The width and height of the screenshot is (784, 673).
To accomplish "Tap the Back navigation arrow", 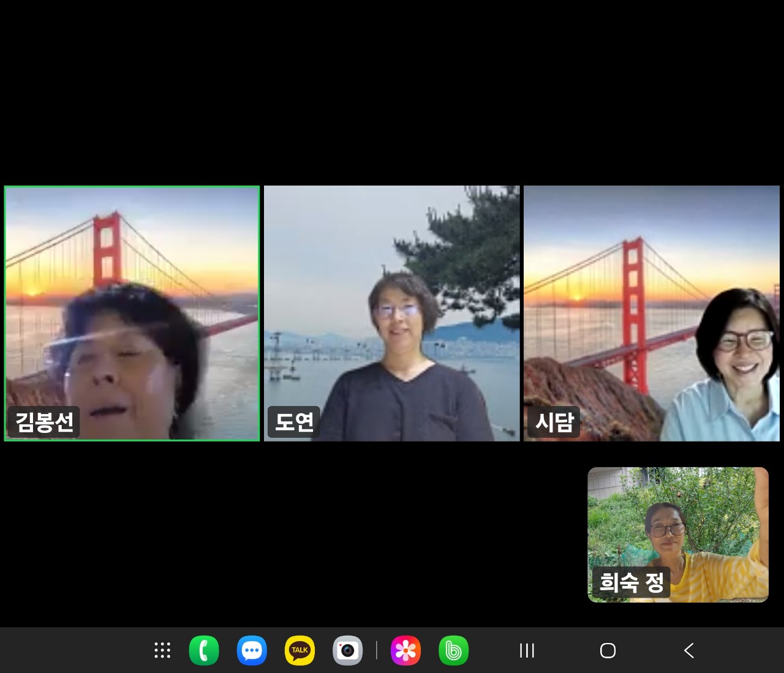I will 689,650.
